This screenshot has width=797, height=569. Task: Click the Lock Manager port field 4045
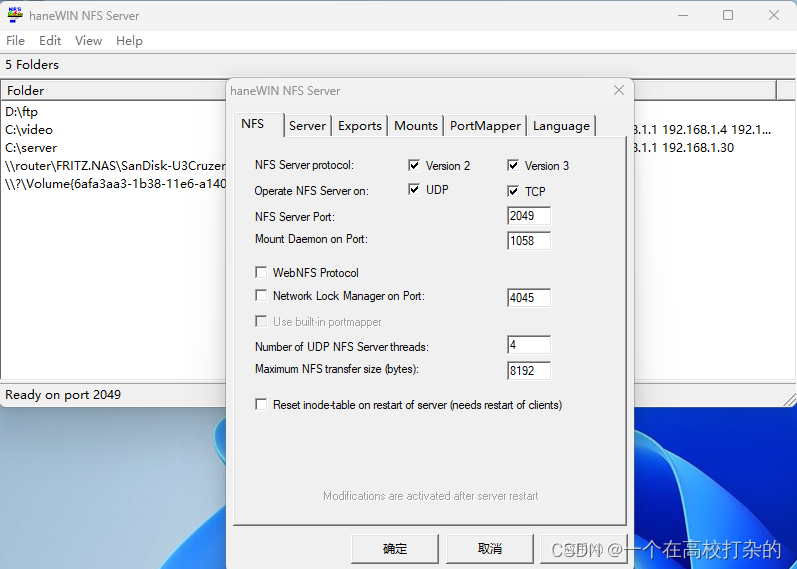coord(529,297)
